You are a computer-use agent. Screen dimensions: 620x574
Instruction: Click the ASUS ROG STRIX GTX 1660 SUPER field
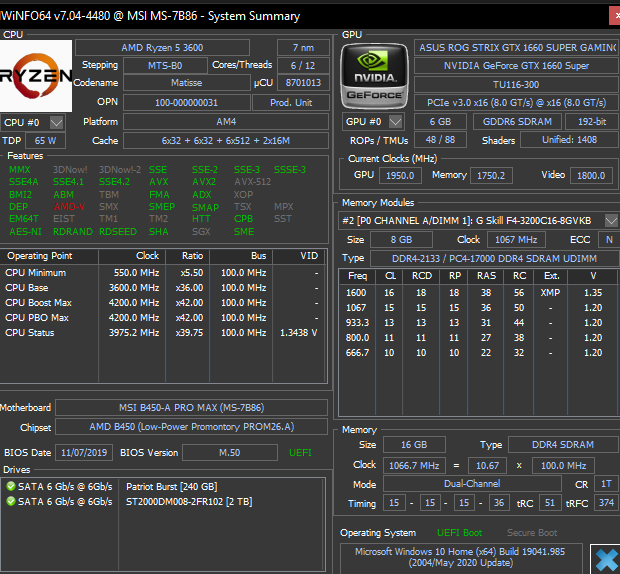coord(516,48)
